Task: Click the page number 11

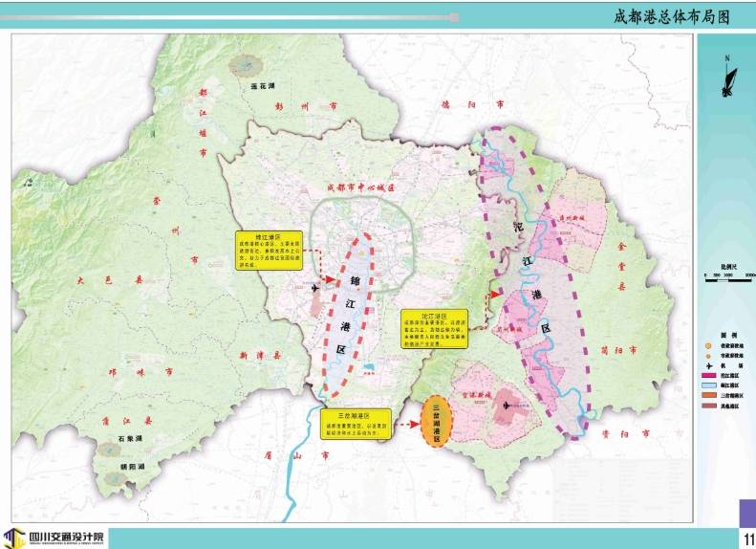Action: (747, 539)
